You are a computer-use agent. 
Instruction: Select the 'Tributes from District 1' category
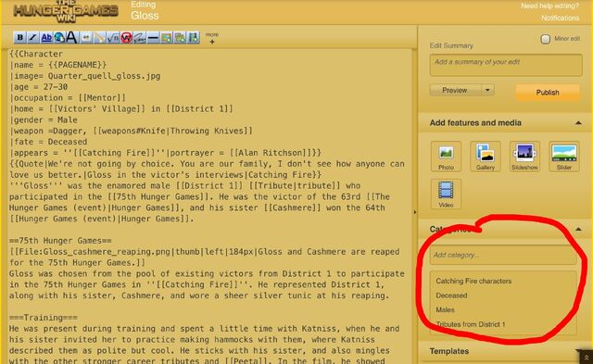pyautogui.click(x=471, y=324)
